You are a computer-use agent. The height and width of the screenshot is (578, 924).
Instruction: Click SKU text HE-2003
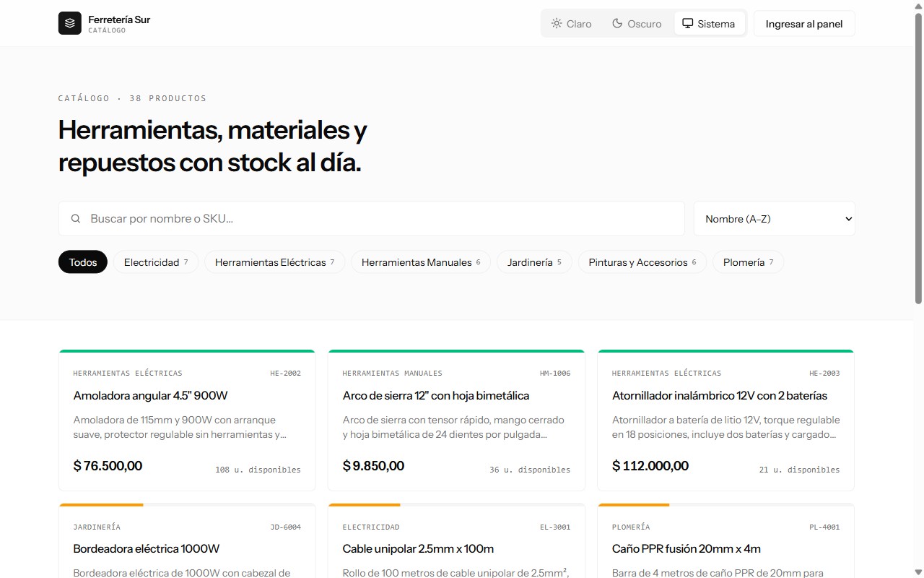tap(824, 374)
